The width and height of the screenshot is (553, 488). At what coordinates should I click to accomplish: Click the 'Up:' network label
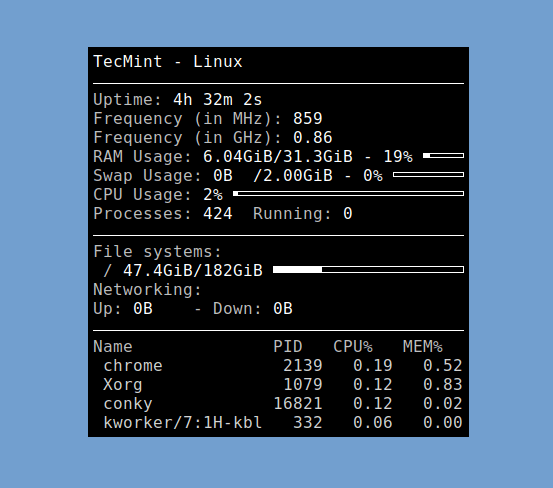(108, 309)
